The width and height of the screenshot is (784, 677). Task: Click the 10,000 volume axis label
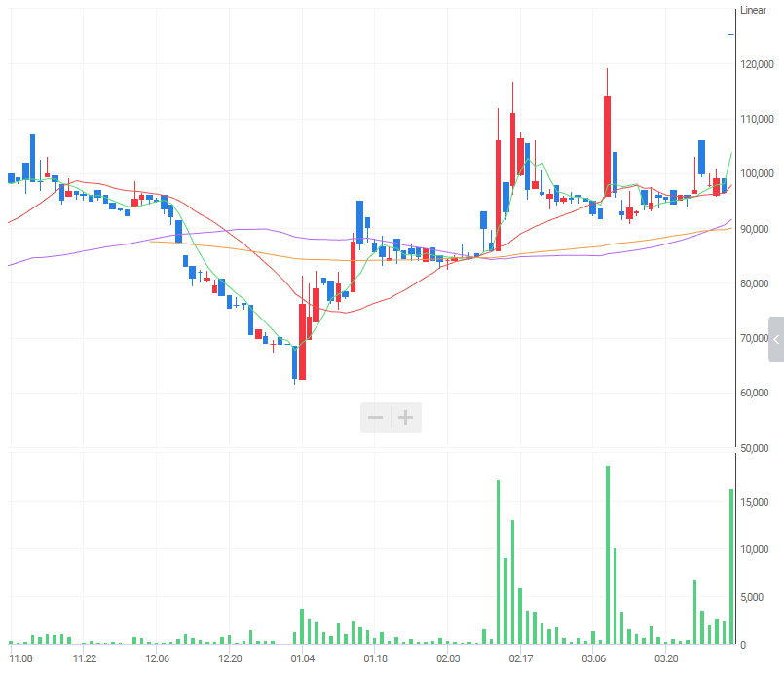(754, 549)
